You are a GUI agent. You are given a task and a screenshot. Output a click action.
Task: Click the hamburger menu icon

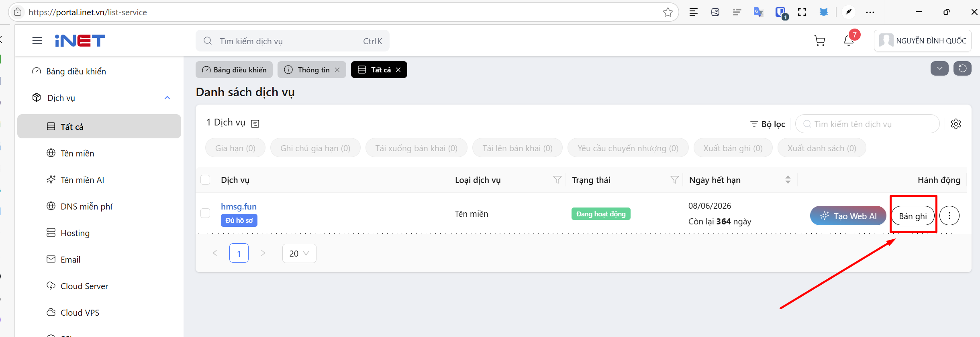coord(37,41)
